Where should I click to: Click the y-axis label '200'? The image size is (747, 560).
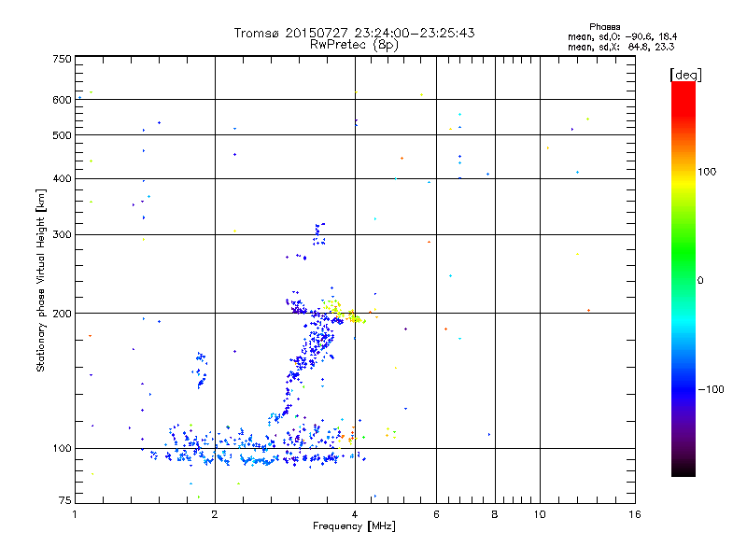click(62, 314)
